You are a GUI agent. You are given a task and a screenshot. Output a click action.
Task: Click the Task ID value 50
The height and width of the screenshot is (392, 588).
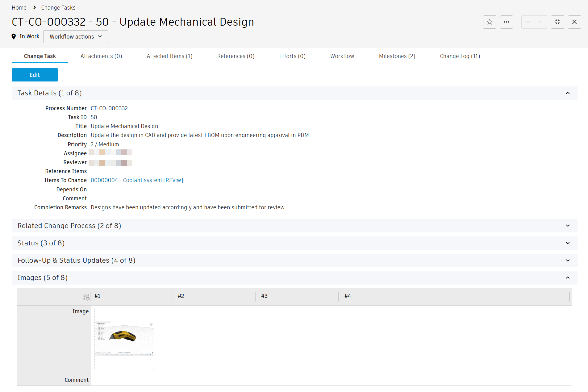(x=94, y=117)
